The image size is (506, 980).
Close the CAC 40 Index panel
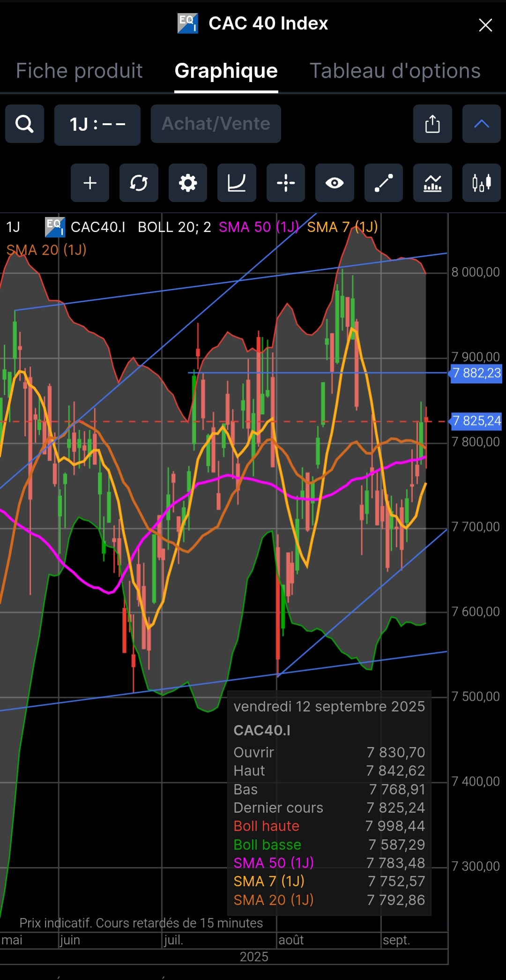(485, 25)
